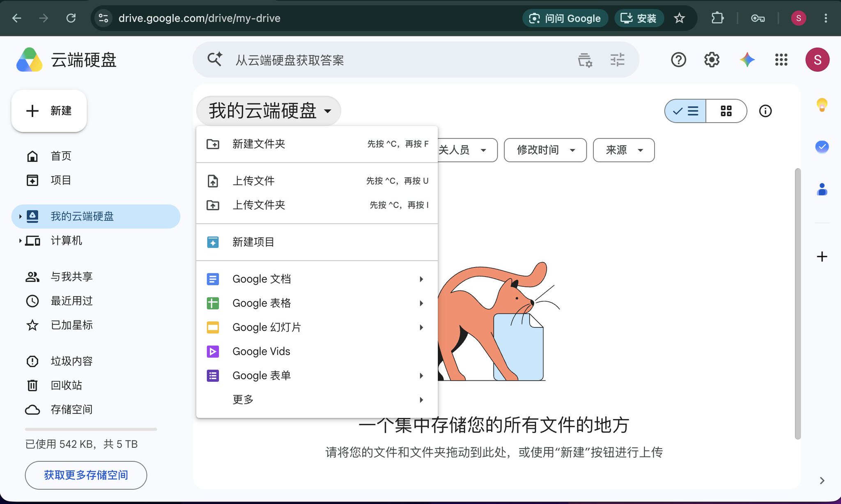Open 回收站 in sidebar
This screenshot has width=841, height=504.
[x=96, y=385]
